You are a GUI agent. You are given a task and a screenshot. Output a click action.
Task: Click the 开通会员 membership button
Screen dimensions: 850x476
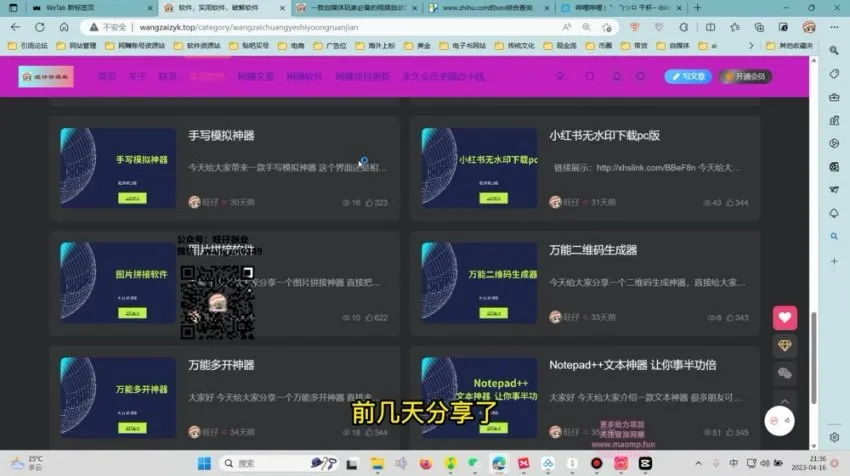click(746, 76)
